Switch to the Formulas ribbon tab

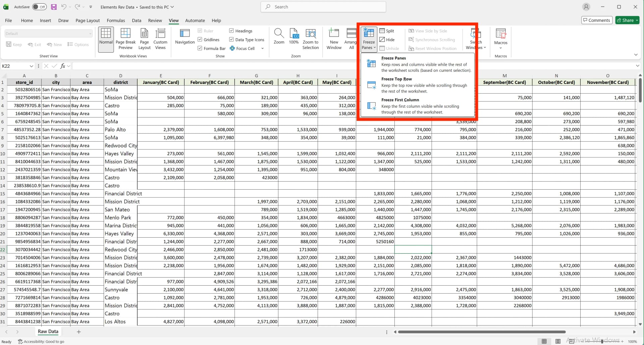(x=116, y=20)
